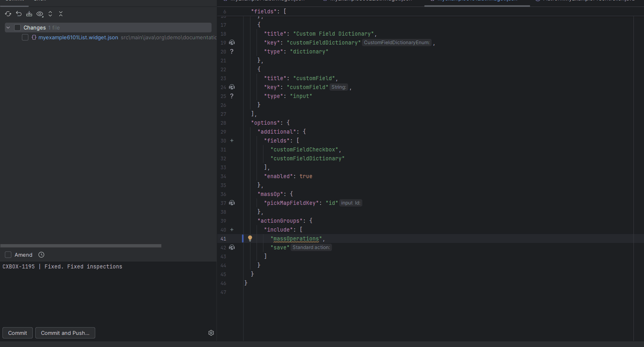Collapse the Changes tree node

[8, 28]
